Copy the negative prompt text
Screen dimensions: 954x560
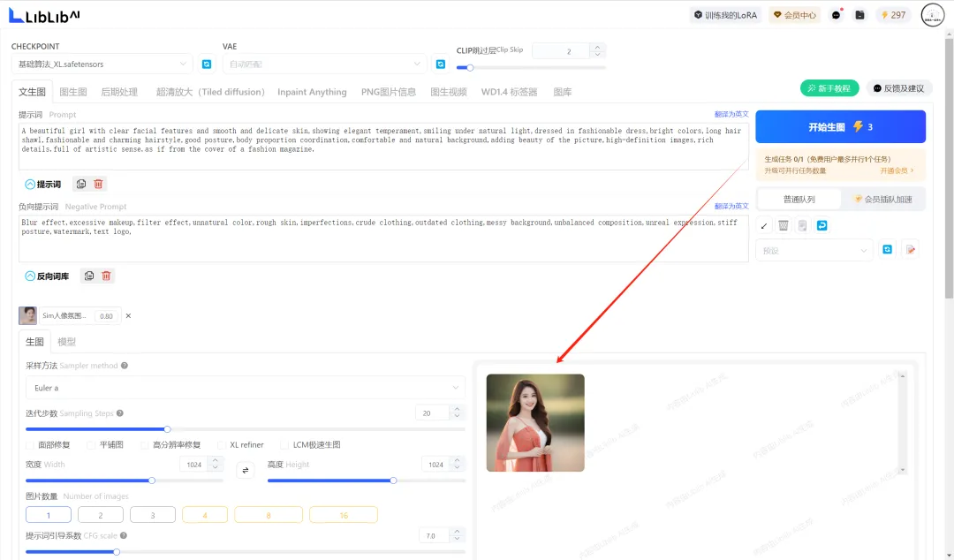click(89, 276)
